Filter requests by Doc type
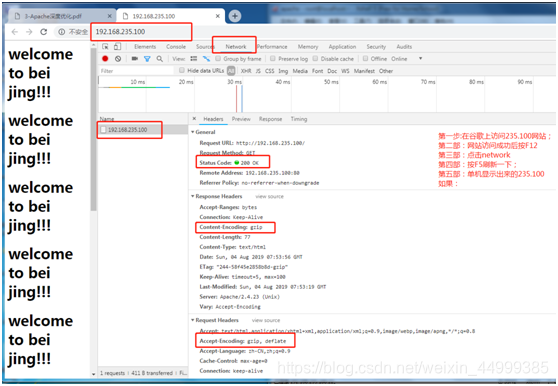The image size is (558, 386). (x=332, y=71)
